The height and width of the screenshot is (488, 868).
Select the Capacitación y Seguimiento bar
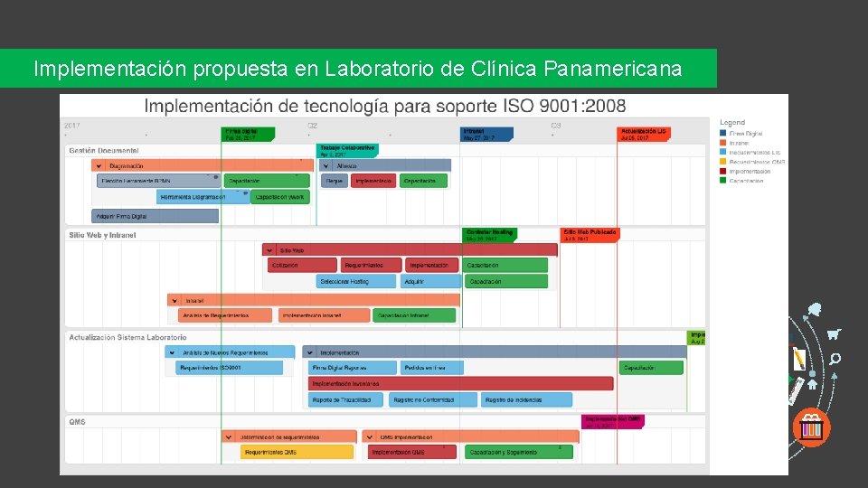(519, 452)
